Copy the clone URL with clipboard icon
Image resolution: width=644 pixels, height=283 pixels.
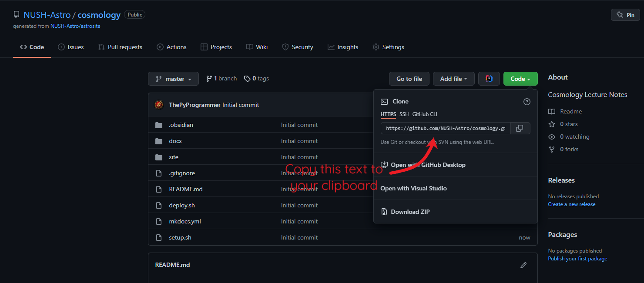(520, 128)
